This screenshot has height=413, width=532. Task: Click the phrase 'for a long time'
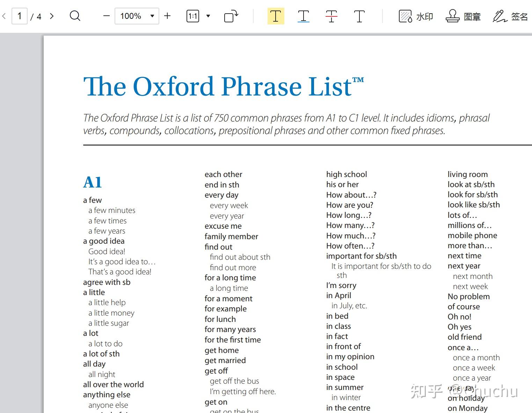(230, 278)
